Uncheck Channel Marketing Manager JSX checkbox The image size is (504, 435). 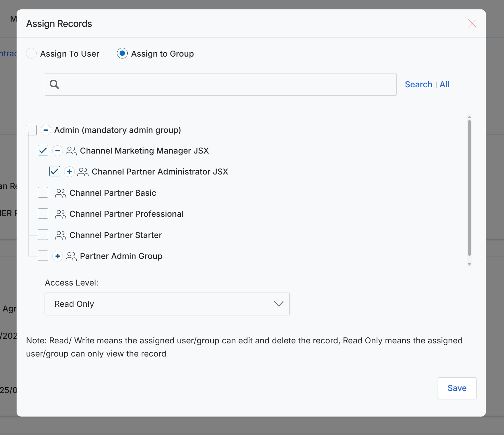click(x=43, y=150)
